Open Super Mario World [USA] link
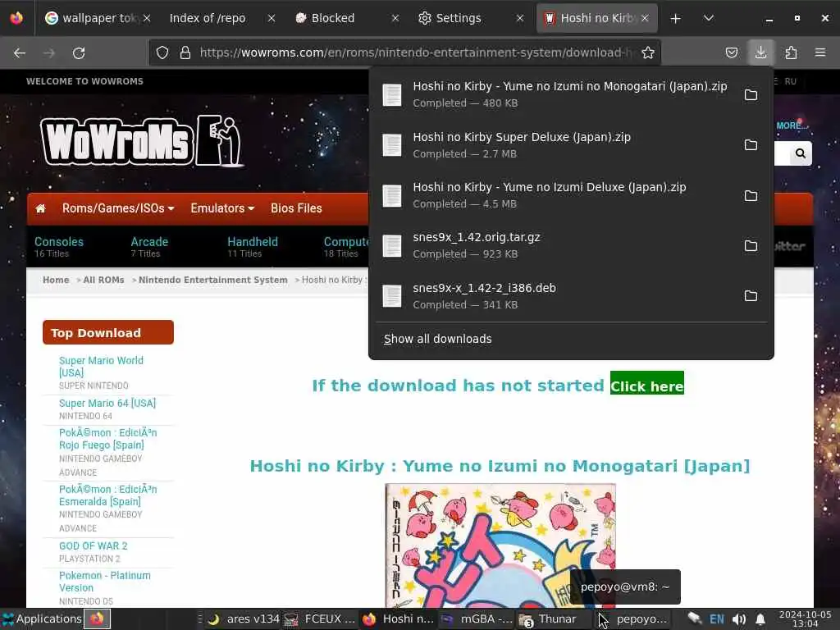The width and height of the screenshot is (840, 630). tap(101, 367)
